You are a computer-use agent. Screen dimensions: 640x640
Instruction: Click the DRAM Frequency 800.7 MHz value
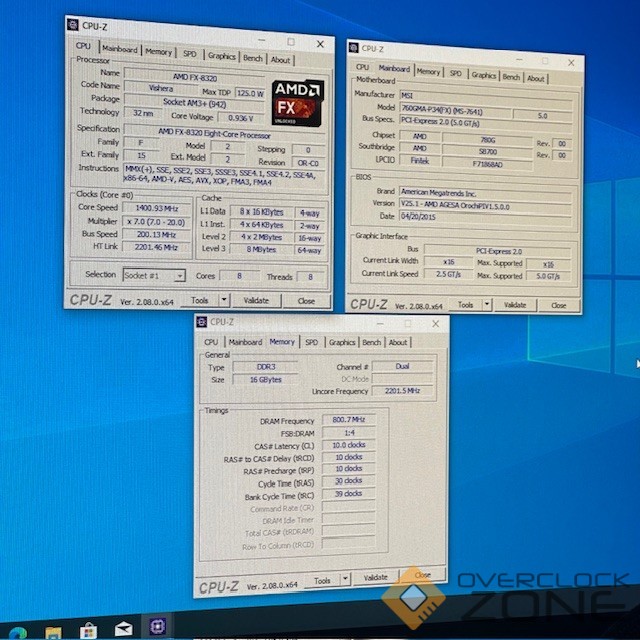click(349, 419)
